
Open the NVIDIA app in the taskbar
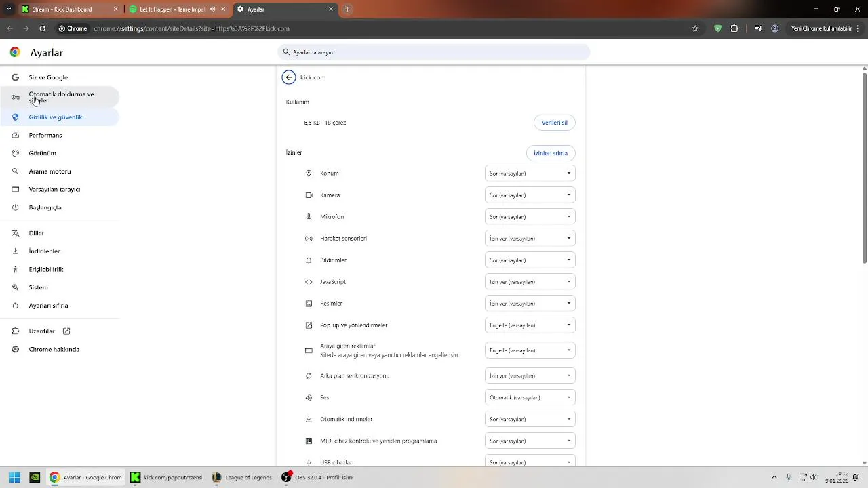[35, 477]
